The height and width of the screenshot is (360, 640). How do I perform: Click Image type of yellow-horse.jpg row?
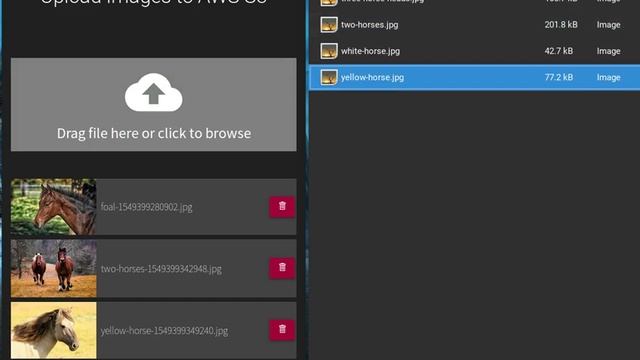(608, 78)
